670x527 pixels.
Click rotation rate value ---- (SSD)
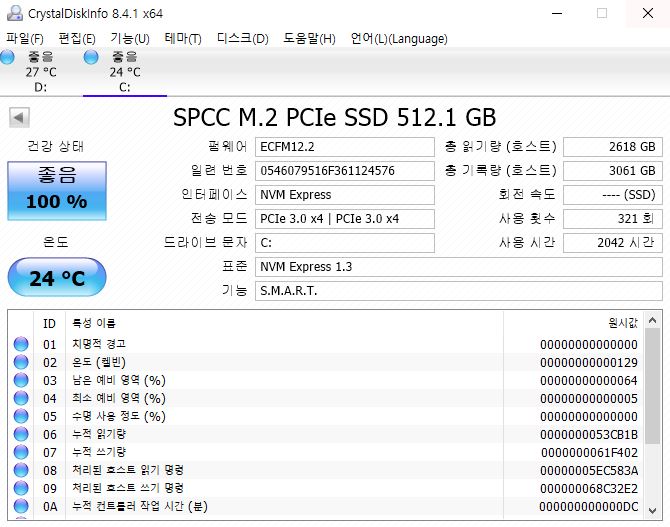coord(613,195)
